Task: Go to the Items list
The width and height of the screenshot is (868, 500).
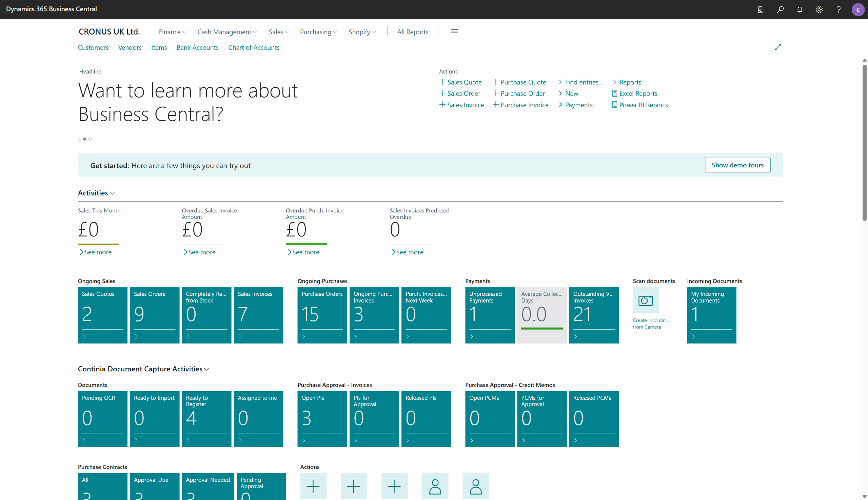Action: (x=159, y=47)
